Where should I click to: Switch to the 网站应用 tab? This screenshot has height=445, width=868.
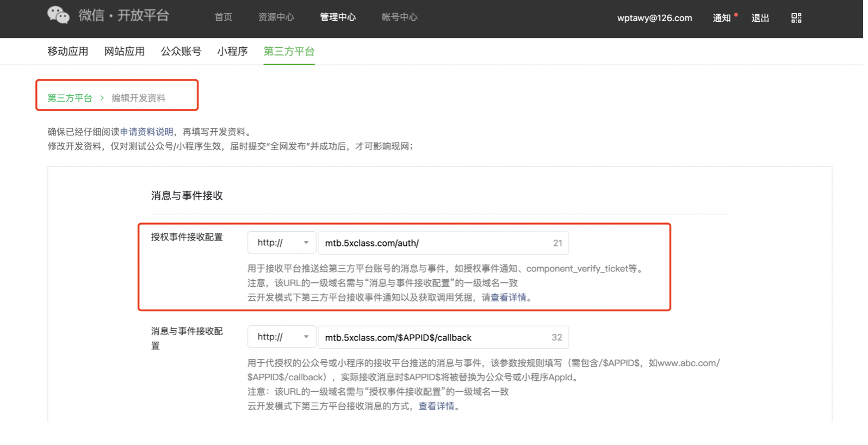[125, 52]
